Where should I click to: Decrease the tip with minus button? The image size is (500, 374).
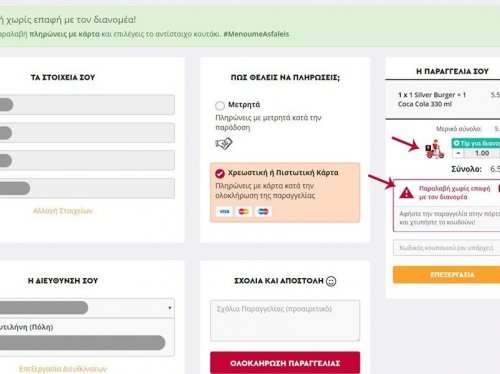[x=458, y=153]
